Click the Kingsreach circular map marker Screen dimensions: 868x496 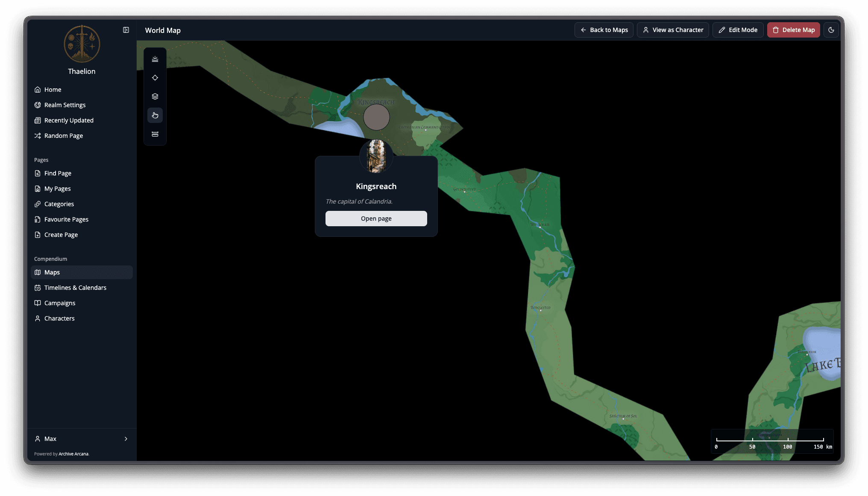[376, 117]
